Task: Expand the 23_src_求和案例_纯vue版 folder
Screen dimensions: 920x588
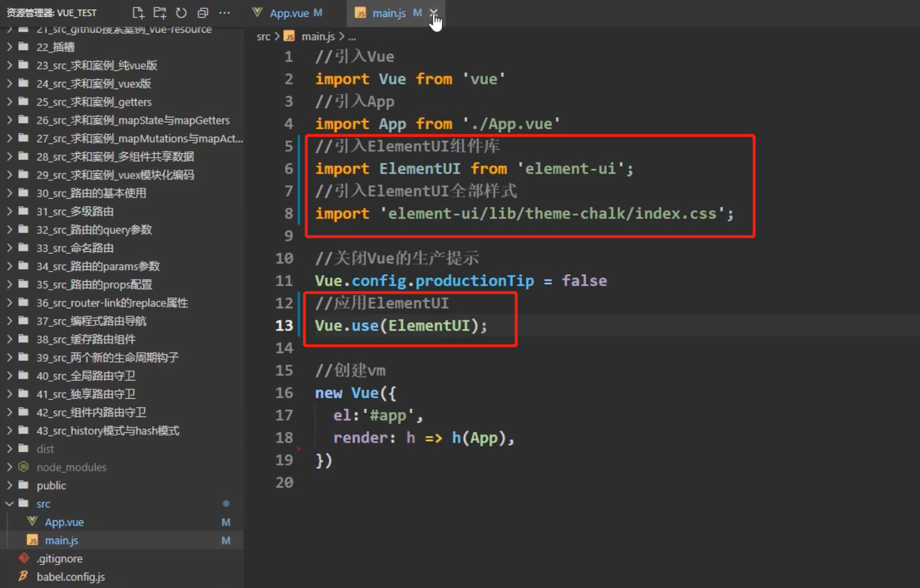Action: [x=9, y=65]
